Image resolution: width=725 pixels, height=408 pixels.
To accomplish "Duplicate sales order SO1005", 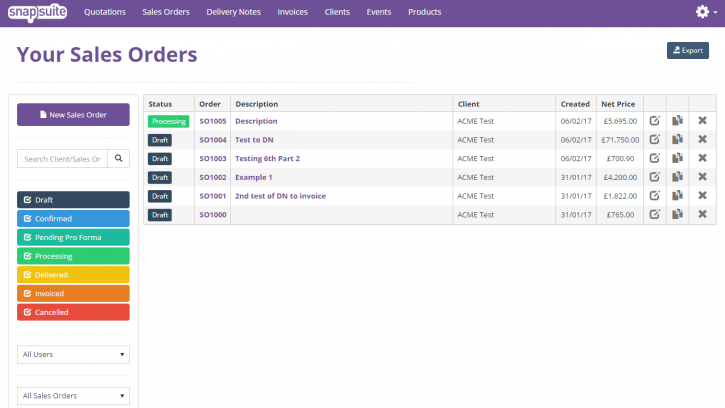I will (x=677, y=121).
